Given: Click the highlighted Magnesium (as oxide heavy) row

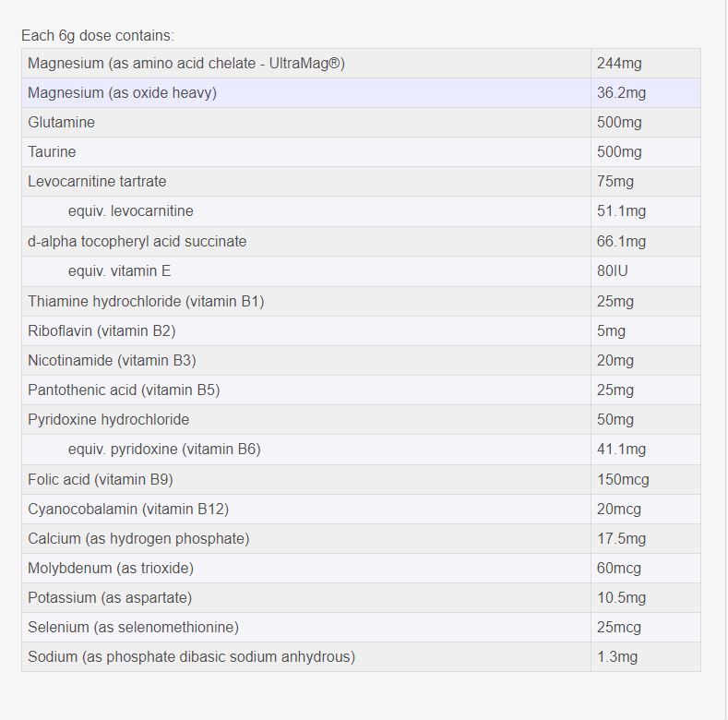Looking at the screenshot, I should point(122,93).
